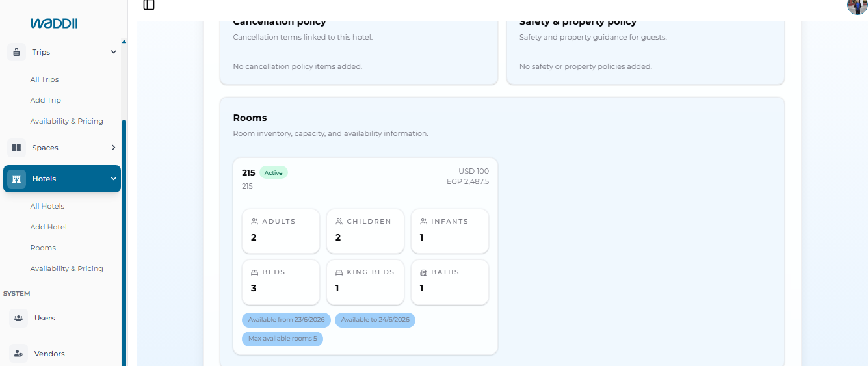Click "No safety or property policies added." text
The width and height of the screenshot is (868, 366).
585,66
